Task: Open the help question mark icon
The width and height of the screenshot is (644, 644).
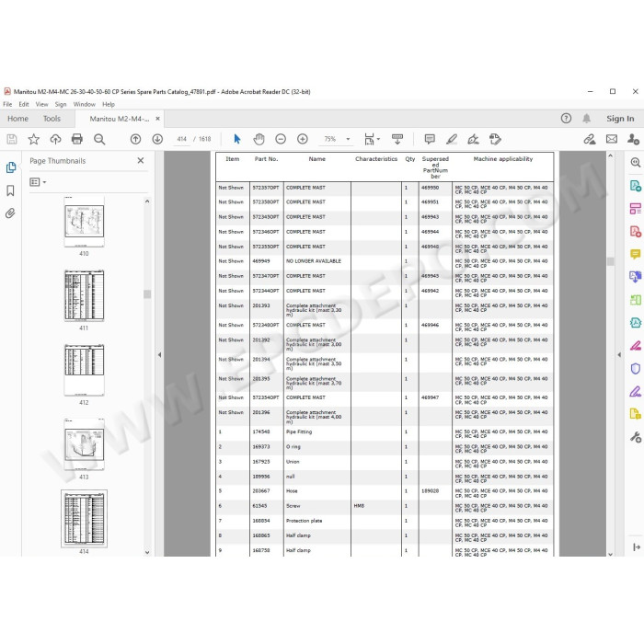Action: click(566, 119)
